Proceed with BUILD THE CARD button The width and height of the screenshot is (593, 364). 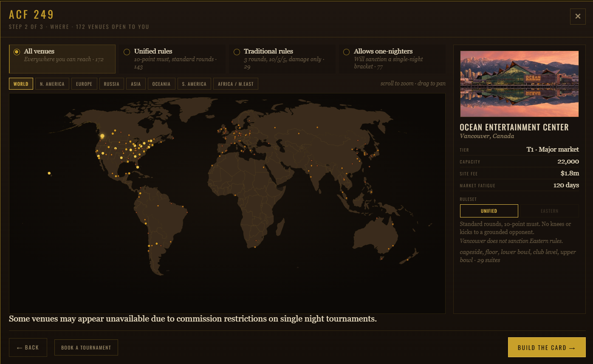click(x=547, y=347)
